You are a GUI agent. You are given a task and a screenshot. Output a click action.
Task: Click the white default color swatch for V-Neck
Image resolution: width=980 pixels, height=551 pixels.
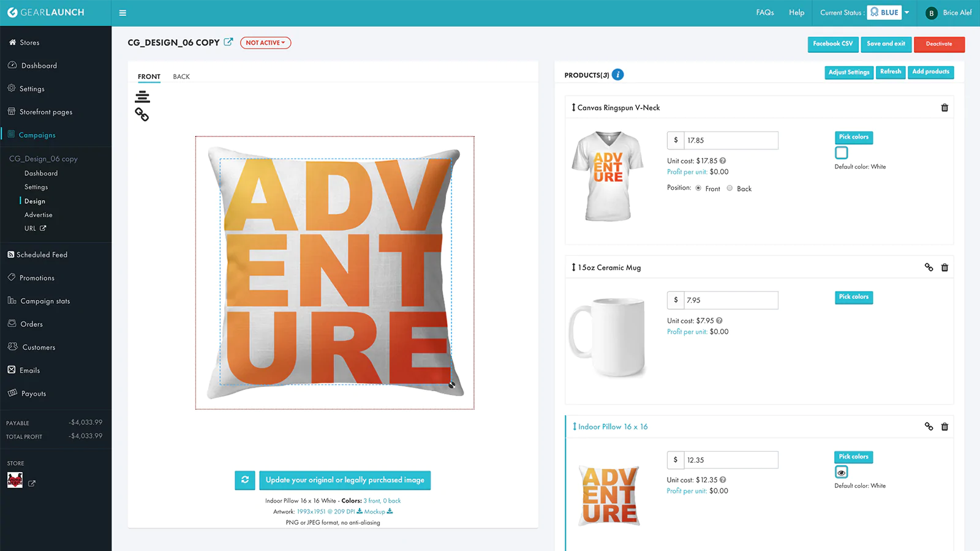click(842, 153)
